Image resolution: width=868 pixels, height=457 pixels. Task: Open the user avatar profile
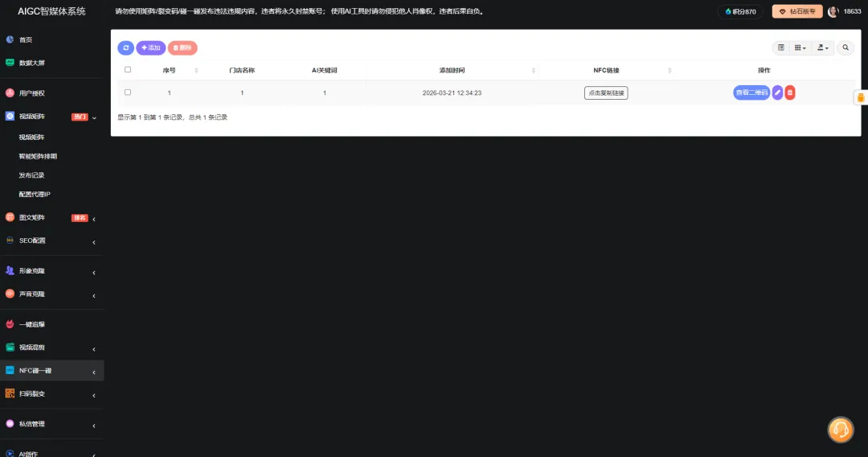click(x=833, y=11)
